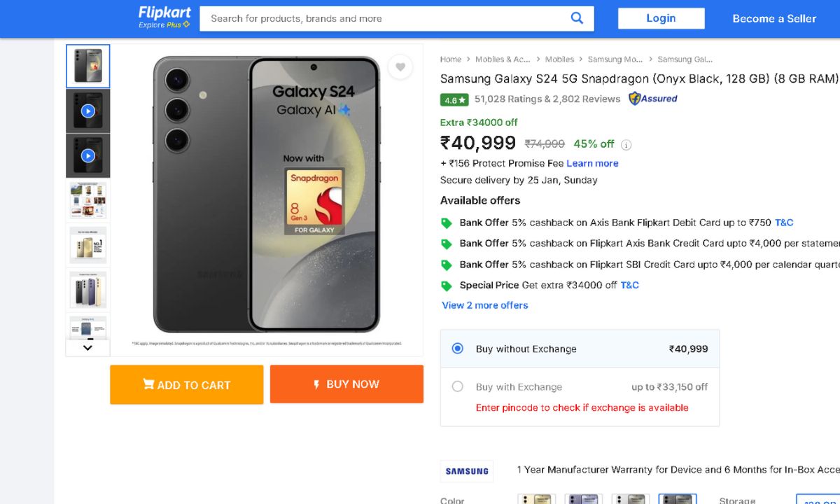The image size is (840, 504).
Task: Go to Home breadcrumb
Action: 451,59
